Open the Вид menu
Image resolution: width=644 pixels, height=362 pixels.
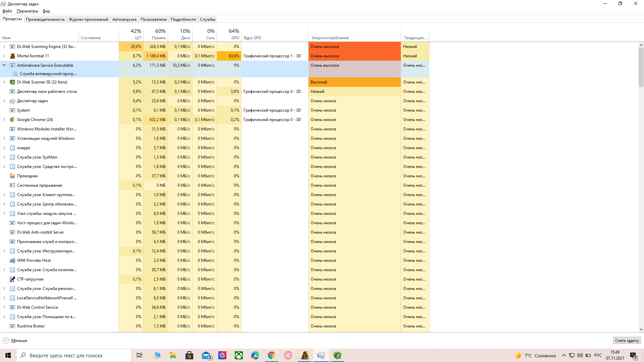point(46,11)
